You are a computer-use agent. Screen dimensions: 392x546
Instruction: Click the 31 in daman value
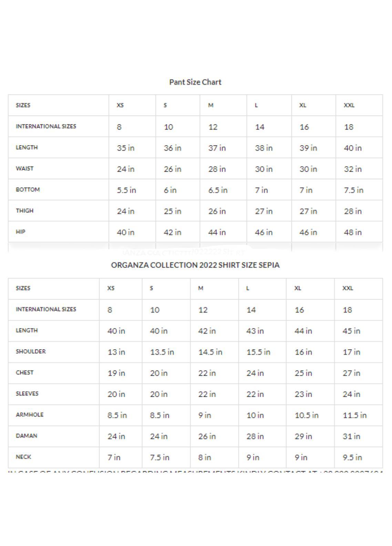pyautogui.click(x=351, y=436)
